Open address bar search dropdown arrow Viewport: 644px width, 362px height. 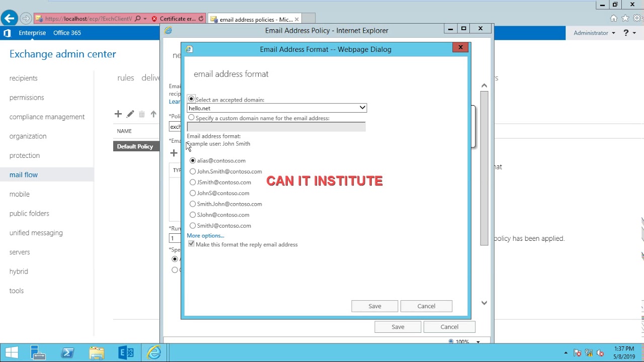[145, 19]
